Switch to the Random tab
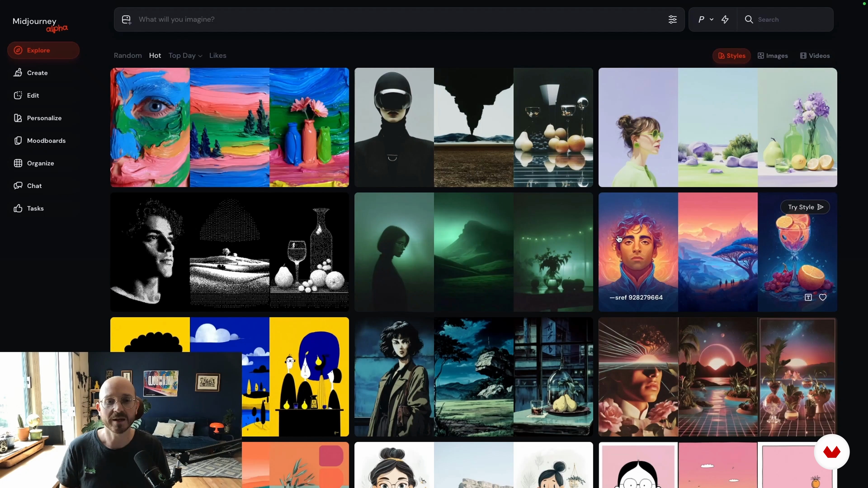Viewport: 868px width, 488px height. point(128,56)
